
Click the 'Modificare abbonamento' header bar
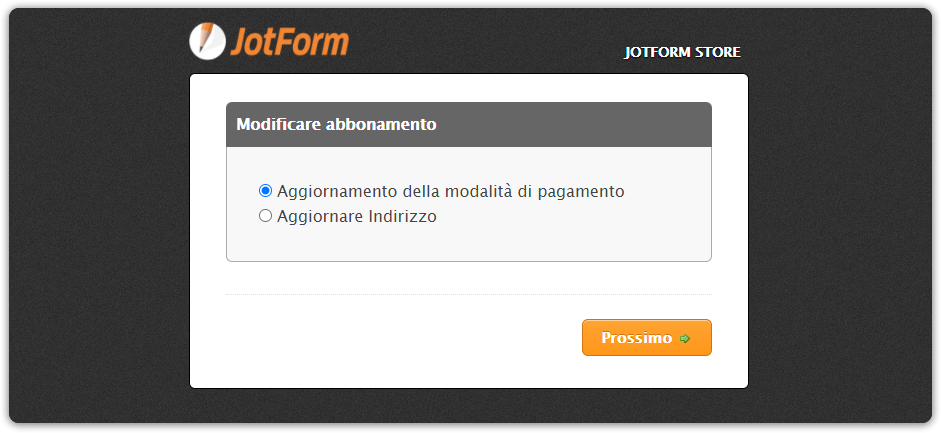click(x=560, y=125)
